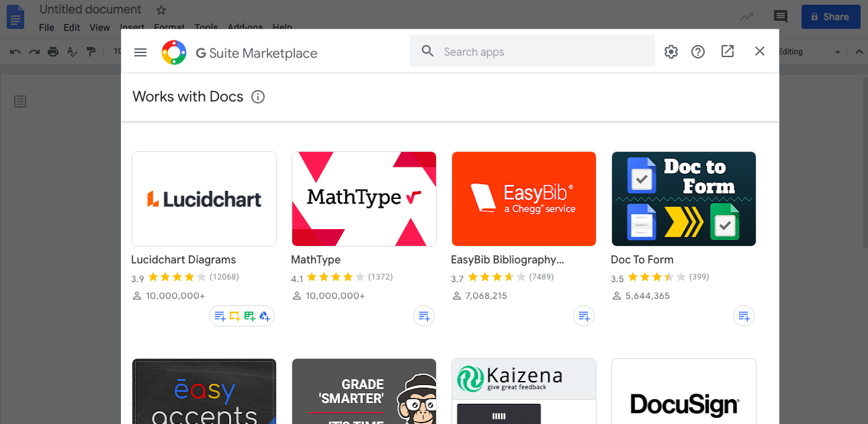Open the File menu in Docs
Screen dimensions: 868x424
click(46, 28)
